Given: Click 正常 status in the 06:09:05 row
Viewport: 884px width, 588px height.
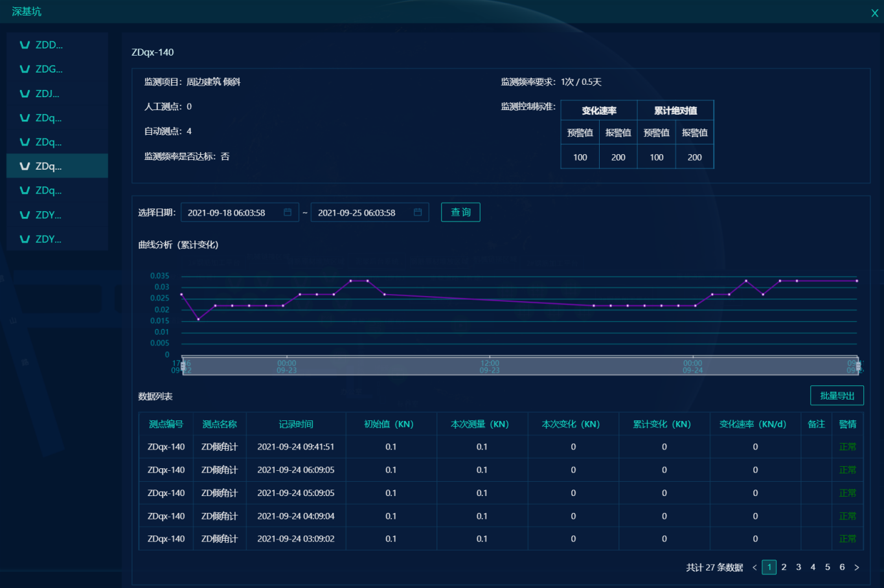Looking at the screenshot, I should point(848,470).
